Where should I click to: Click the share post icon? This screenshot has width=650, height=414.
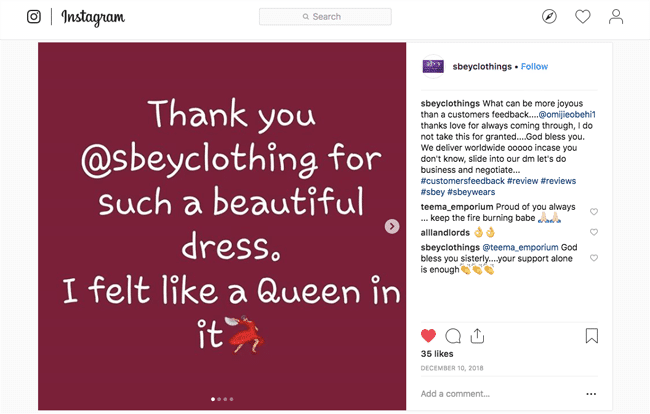pyautogui.click(x=478, y=336)
